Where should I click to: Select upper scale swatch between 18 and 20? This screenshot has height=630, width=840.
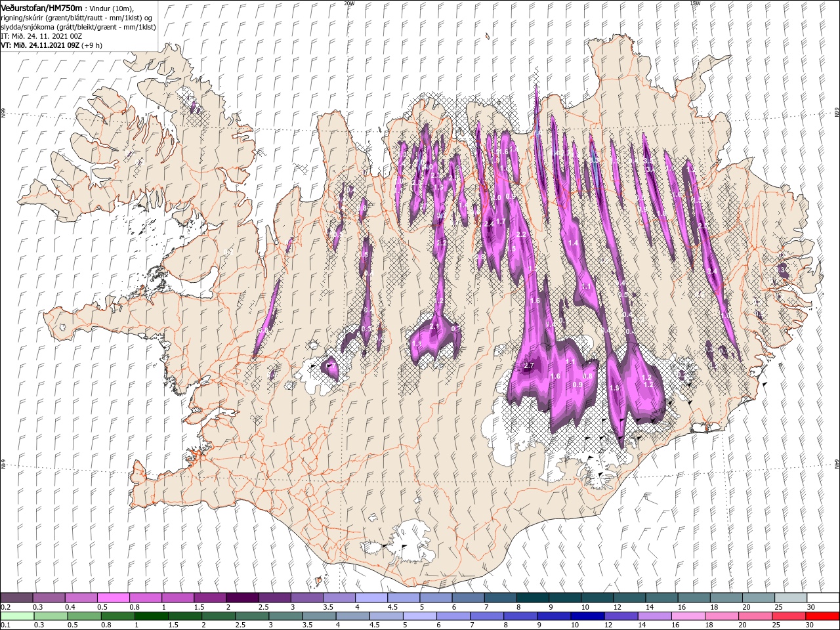click(x=726, y=597)
